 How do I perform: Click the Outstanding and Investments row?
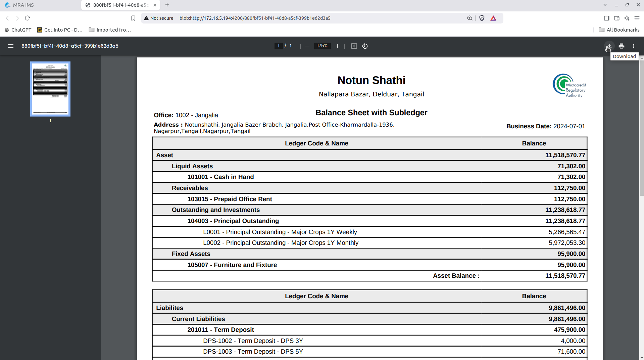click(x=369, y=210)
